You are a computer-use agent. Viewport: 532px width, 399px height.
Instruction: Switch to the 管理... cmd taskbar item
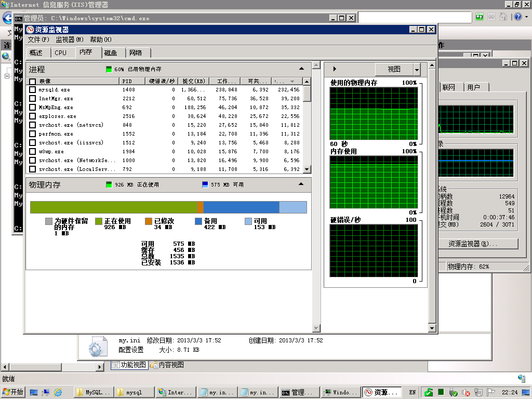299,393
